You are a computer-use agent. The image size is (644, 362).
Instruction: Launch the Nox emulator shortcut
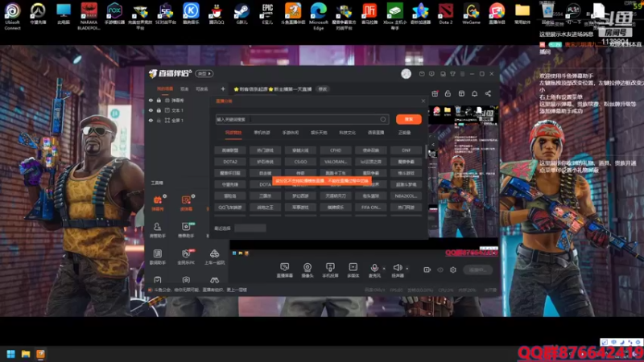[x=114, y=14]
